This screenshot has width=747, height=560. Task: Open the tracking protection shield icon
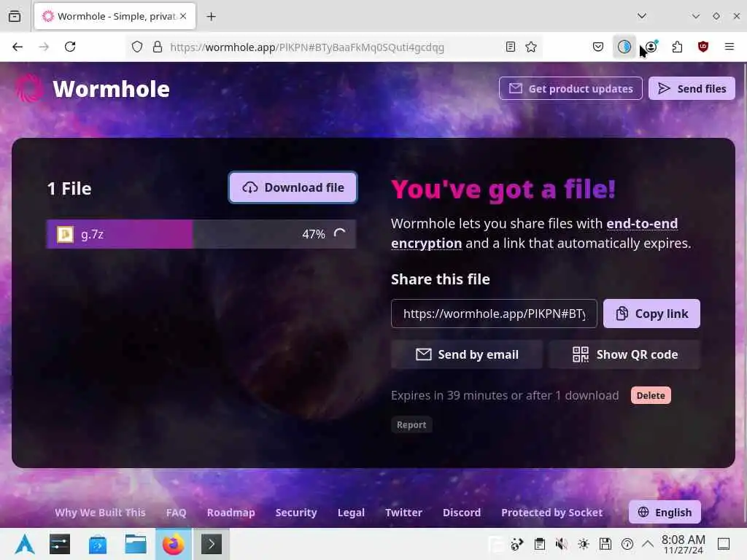tap(137, 47)
